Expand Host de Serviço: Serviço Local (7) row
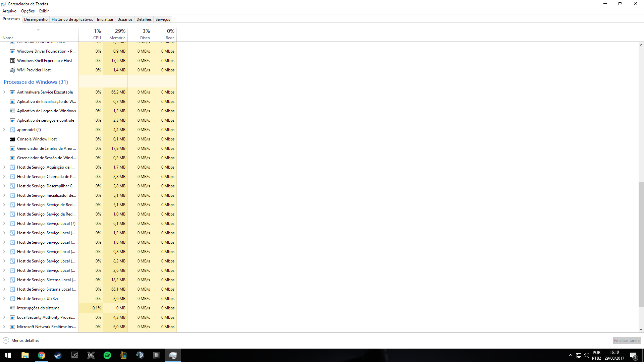 (4, 224)
